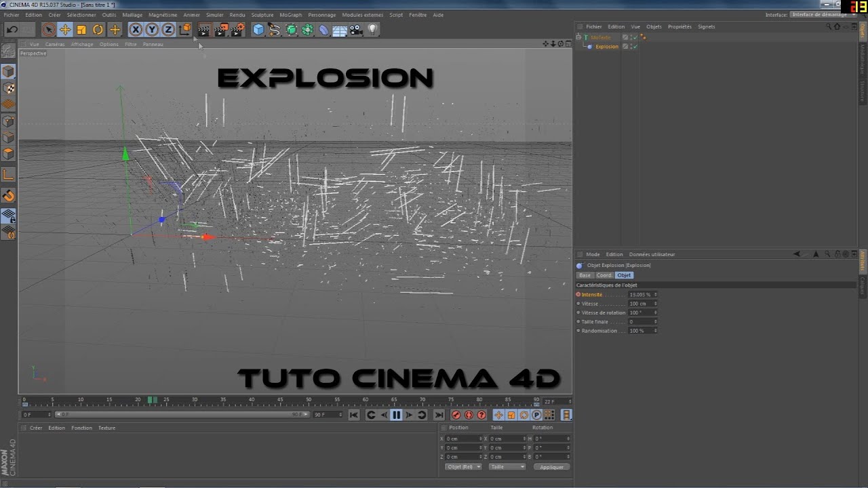This screenshot has height=488, width=868.
Task: Open the Objet (Rel) coordinate dropdown
Action: (463, 467)
